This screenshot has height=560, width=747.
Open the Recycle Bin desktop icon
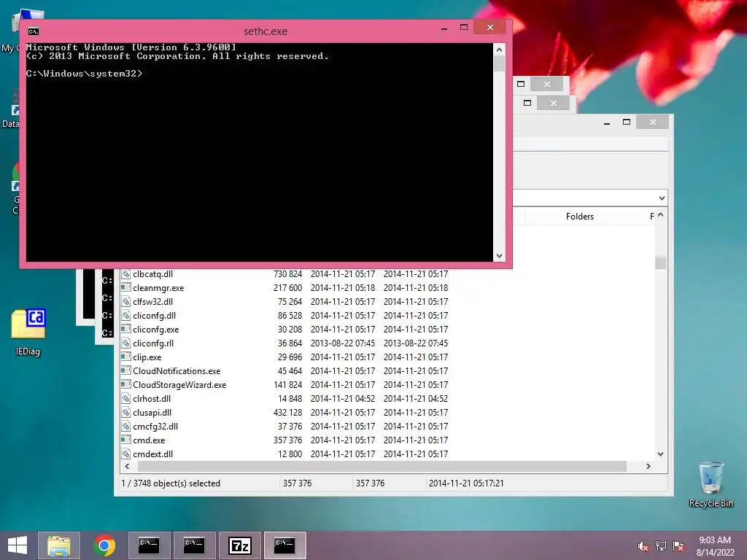pos(711,484)
